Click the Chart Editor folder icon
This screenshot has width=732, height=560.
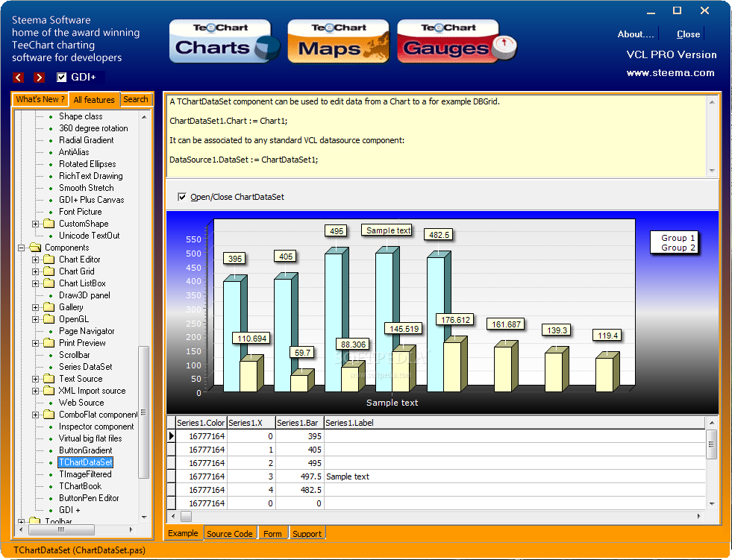click(x=49, y=259)
